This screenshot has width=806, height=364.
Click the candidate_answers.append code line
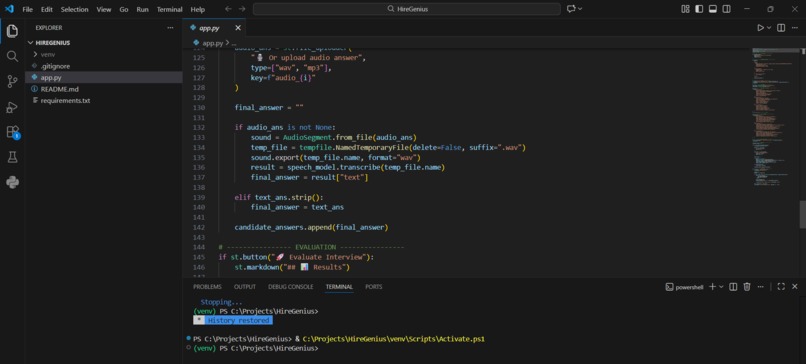[x=311, y=227]
